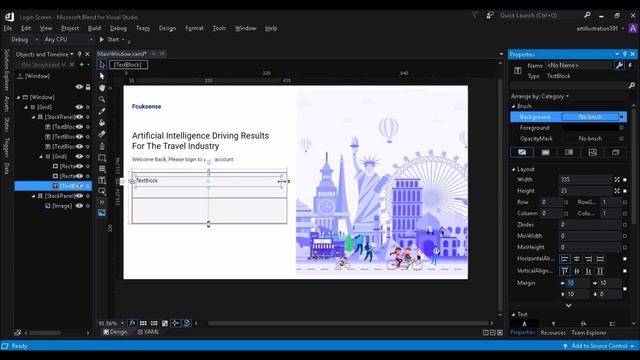Open the Project menu
640x360 pixels.
(x=70, y=28)
